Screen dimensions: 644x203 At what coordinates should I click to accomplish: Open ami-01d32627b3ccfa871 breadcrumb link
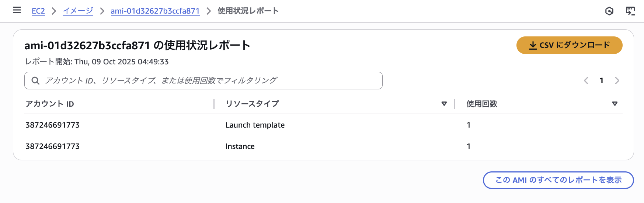155,11
